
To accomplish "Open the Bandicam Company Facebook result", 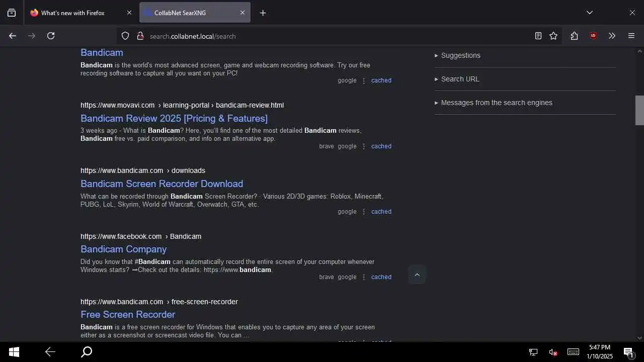I will point(123,249).
